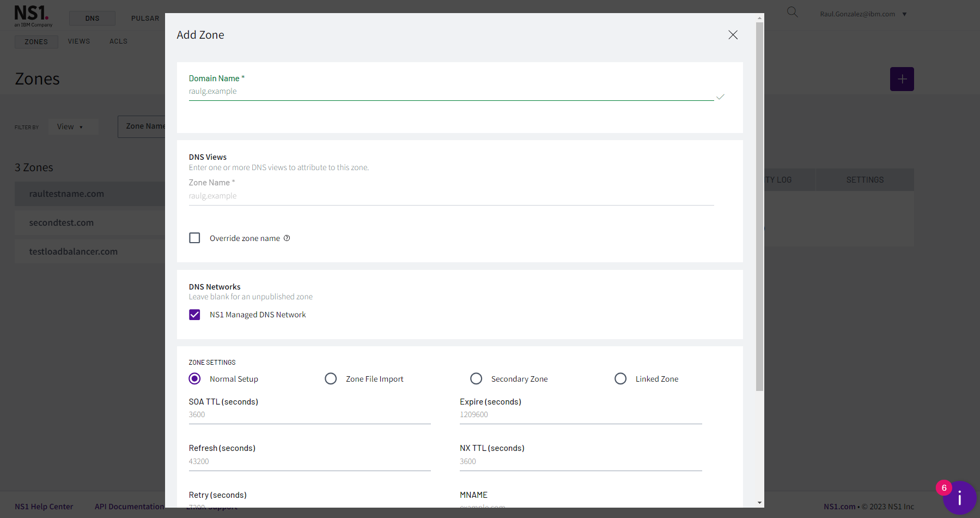This screenshot has height=518, width=980.
Task: Click the Domain Name input field
Action: click(x=451, y=92)
